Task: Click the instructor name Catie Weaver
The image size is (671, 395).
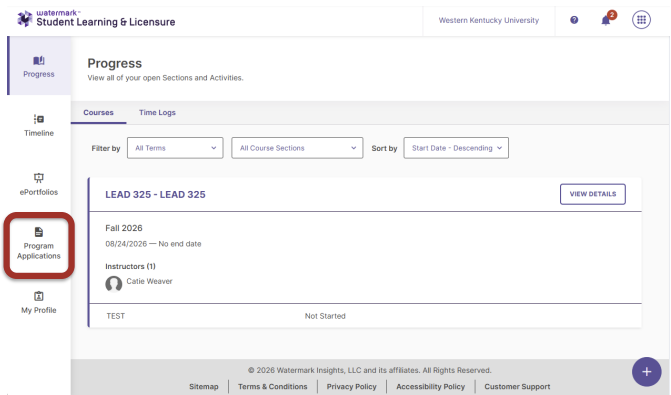Action: click(149, 281)
